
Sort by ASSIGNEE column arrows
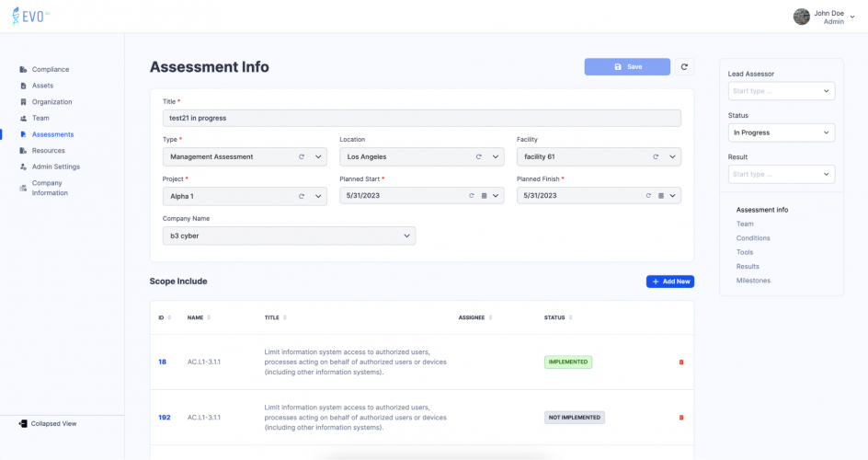[490, 317]
